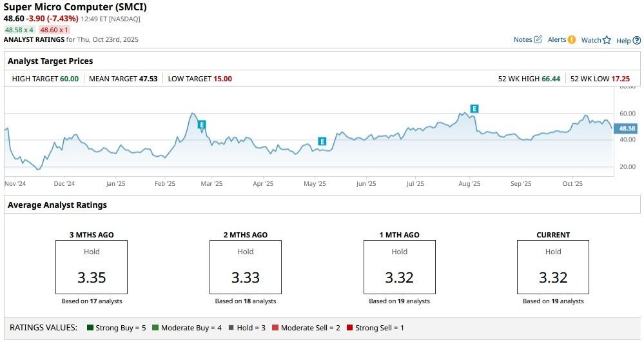The image size is (644, 342).
Task: Click the High Target 60.00 value
Action: 69,79
